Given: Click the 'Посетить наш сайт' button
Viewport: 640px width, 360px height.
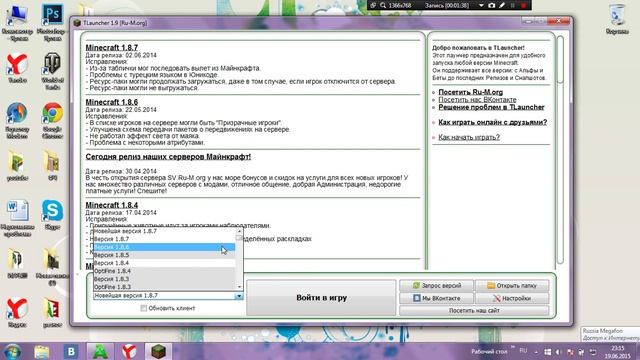Looking at the screenshot, I should pos(474,311).
